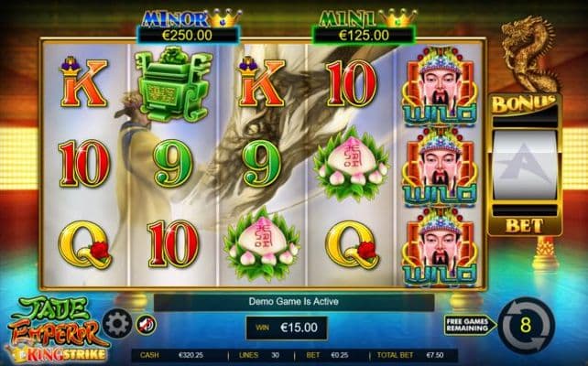Click the circular spin button showing 8
This screenshot has height=366, width=588.
click(527, 326)
